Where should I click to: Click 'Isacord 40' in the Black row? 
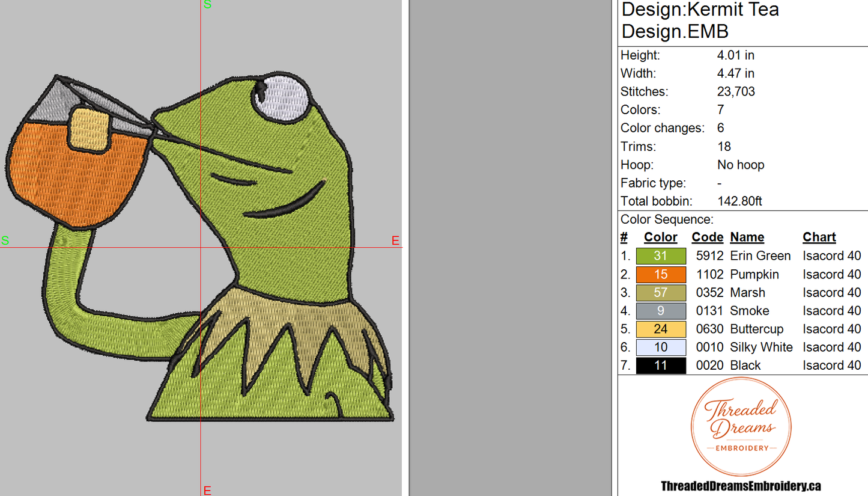(x=832, y=366)
